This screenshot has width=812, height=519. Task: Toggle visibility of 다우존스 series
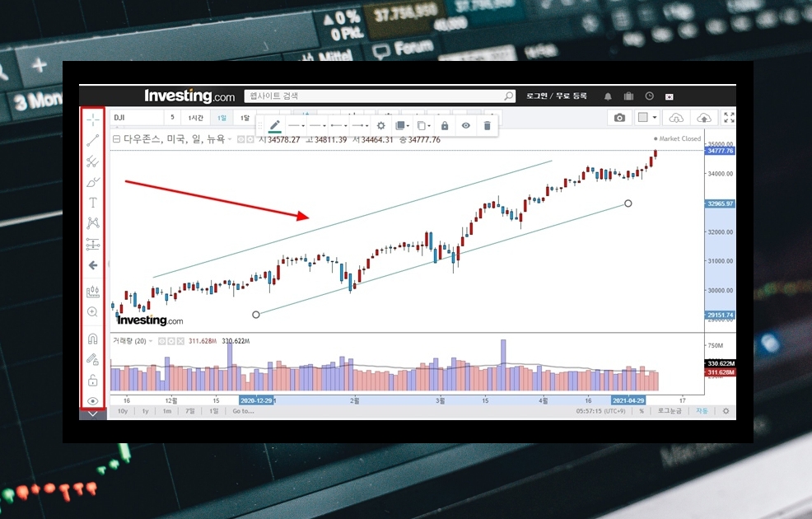coord(240,139)
